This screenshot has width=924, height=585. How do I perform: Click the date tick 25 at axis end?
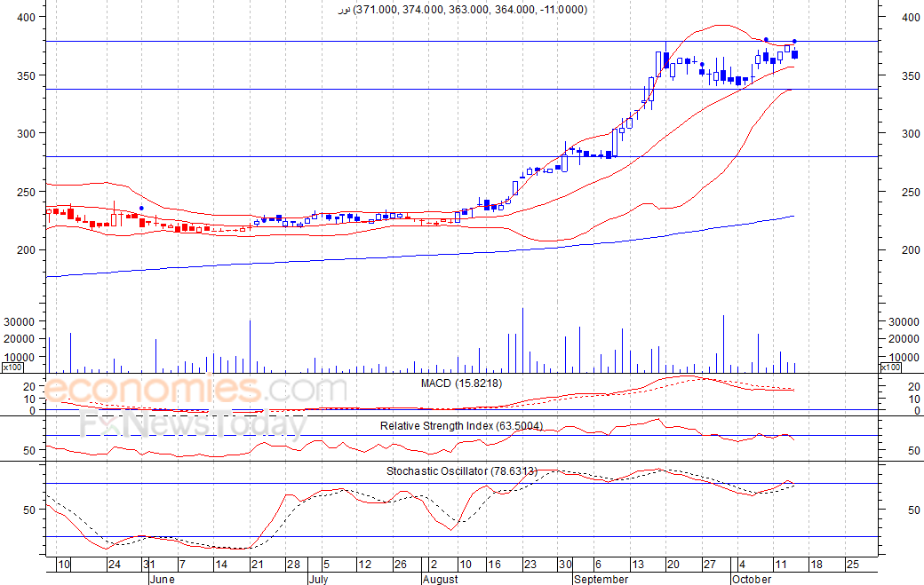point(853,565)
